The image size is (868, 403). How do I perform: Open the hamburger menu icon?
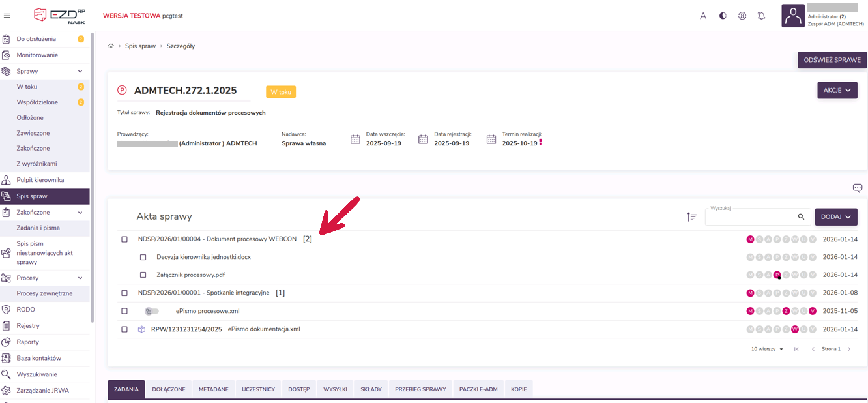tap(7, 16)
